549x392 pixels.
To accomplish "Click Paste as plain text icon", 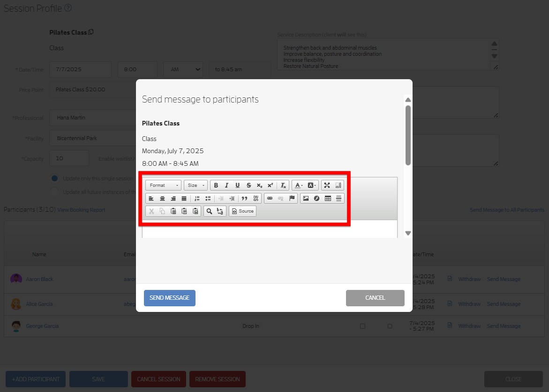I will click(x=184, y=211).
